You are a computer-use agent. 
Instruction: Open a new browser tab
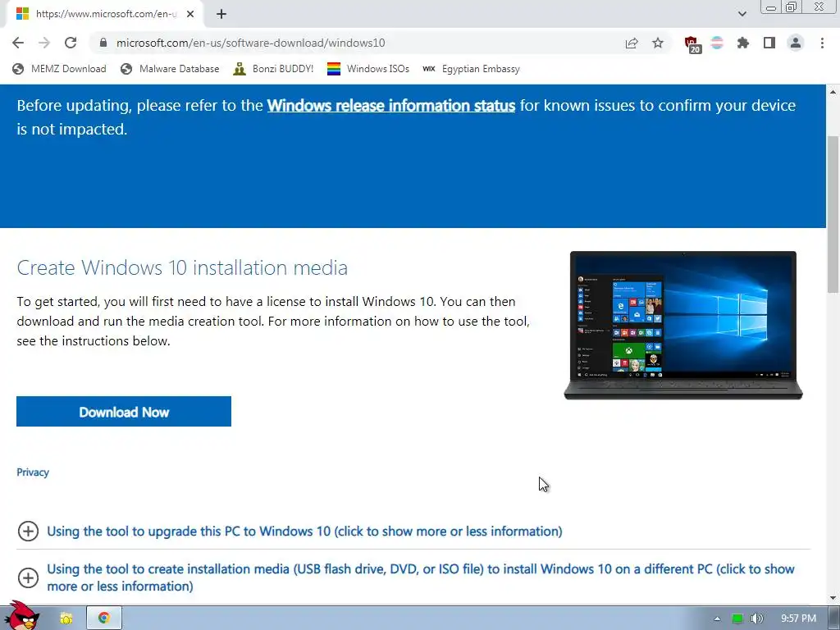[x=221, y=14]
